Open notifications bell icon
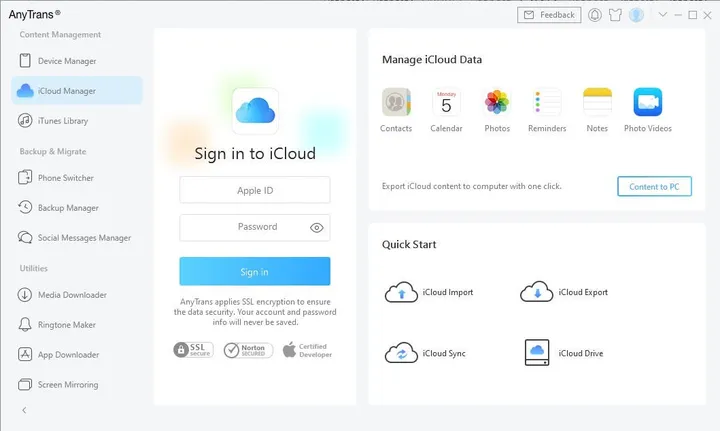Image resolution: width=720 pixels, height=431 pixels. pyautogui.click(x=595, y=15)
